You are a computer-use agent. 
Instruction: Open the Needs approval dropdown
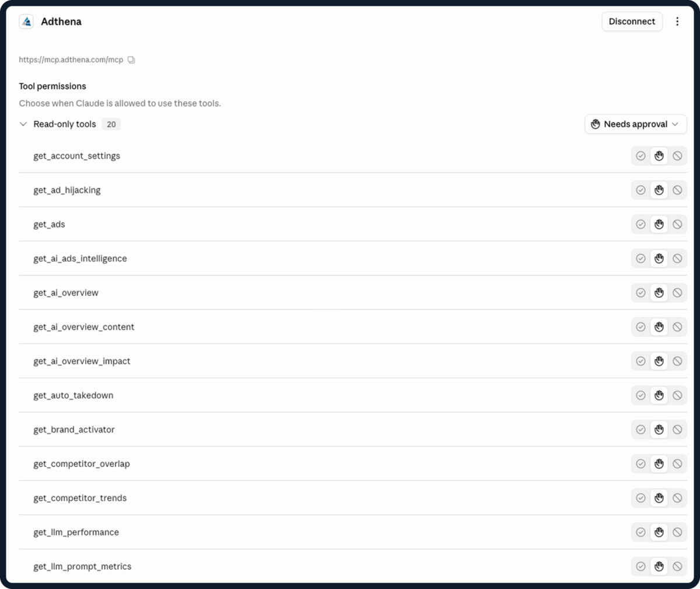[636, 124]
